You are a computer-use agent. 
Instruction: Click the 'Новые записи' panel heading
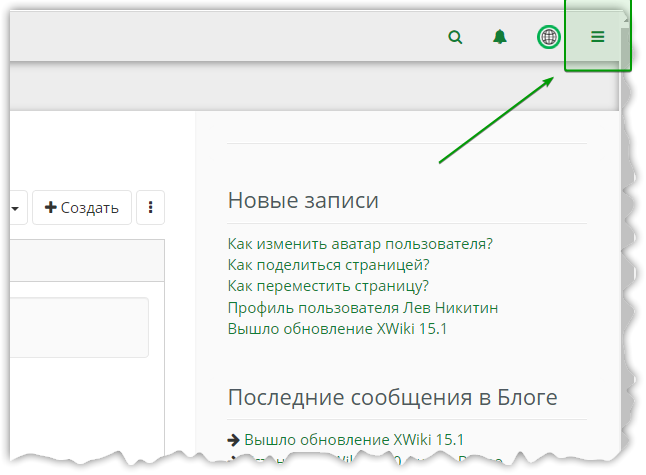[303, 200]
